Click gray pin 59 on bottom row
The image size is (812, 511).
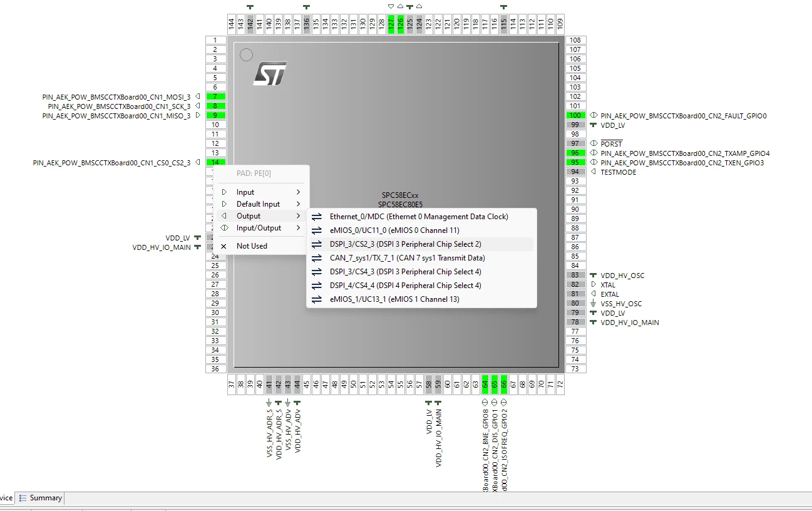pos(438,385)
